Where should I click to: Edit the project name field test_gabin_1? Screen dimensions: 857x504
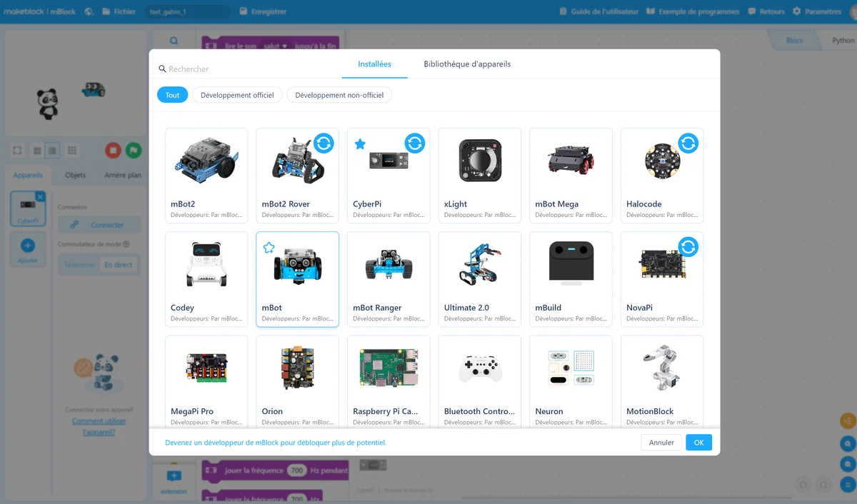pos(187,11)
